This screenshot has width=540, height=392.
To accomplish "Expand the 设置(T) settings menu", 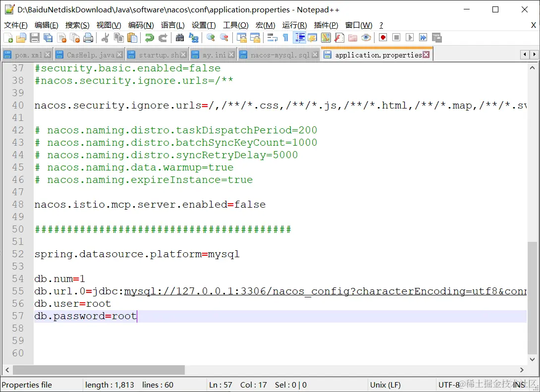I will pos(204,25).
